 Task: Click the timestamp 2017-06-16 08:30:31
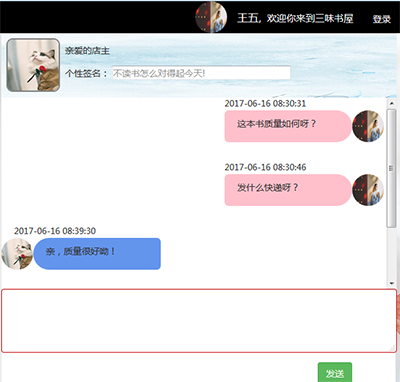(265, 103)
